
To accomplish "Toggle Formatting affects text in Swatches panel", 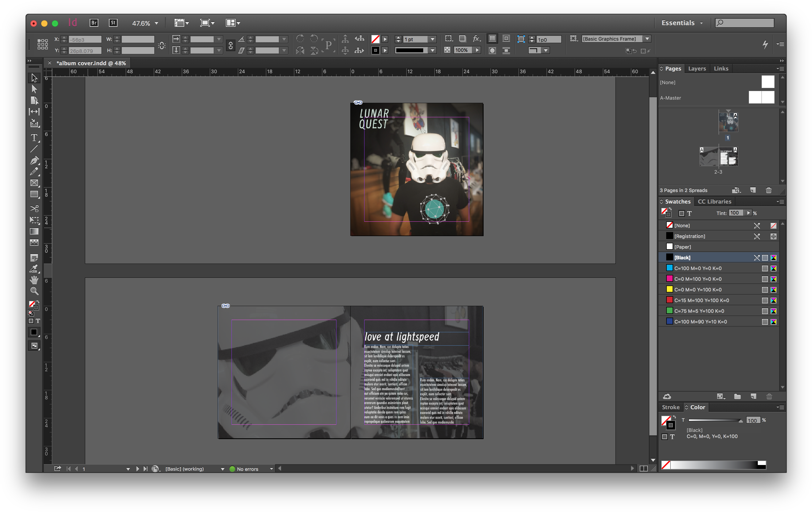I will [690, 213].
